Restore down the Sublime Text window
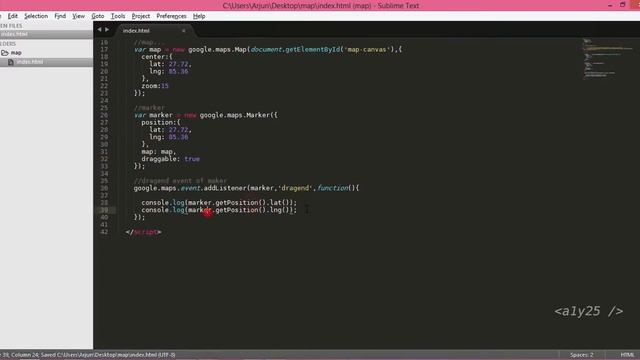640x360 pixels. click(x=622, y=5)
